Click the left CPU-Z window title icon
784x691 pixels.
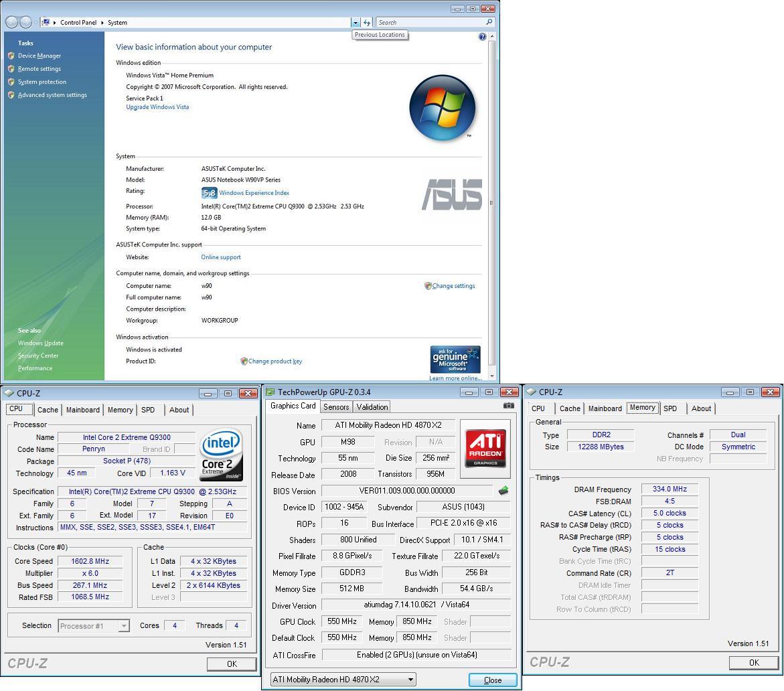[x=9, y=394]
